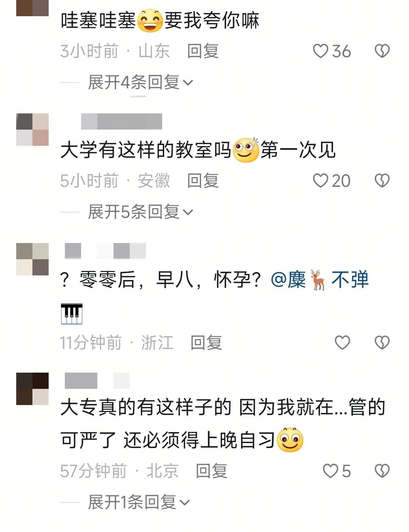This screenshot has width=409, height=532.
Task: Tap broken heart on the Anhui comment
Action: click(382, 181)
